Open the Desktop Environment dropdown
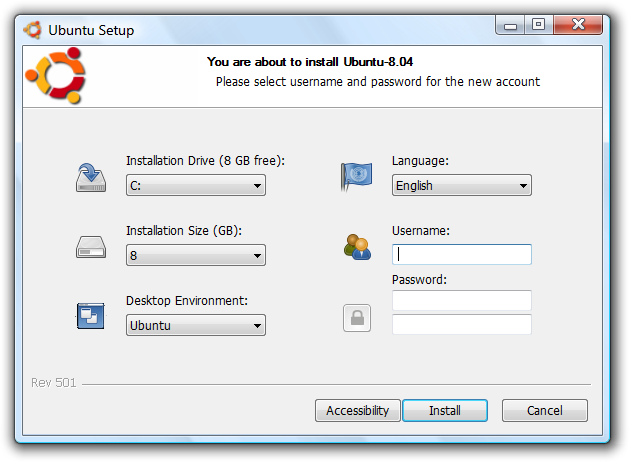The image size is (629, 462). (195, 325)
